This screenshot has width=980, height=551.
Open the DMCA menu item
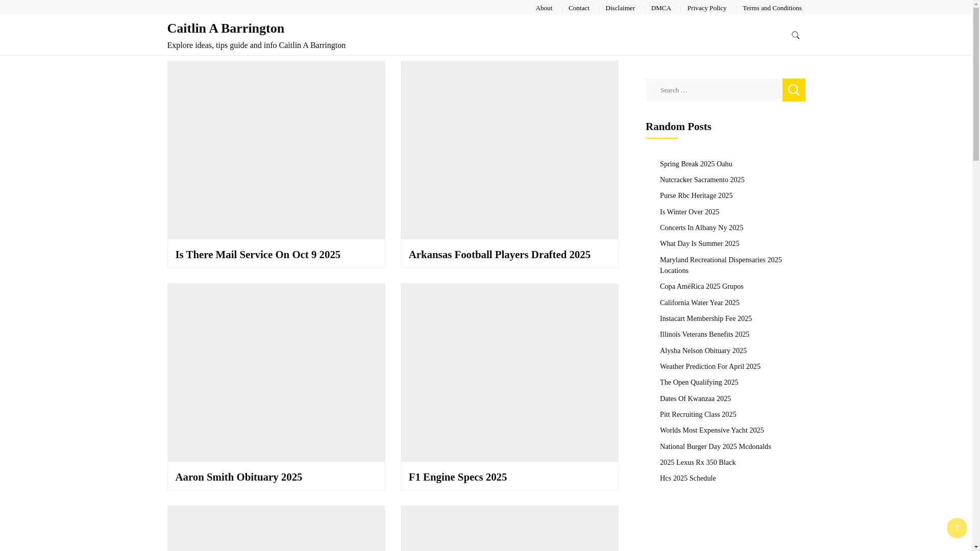pos(661,8)
